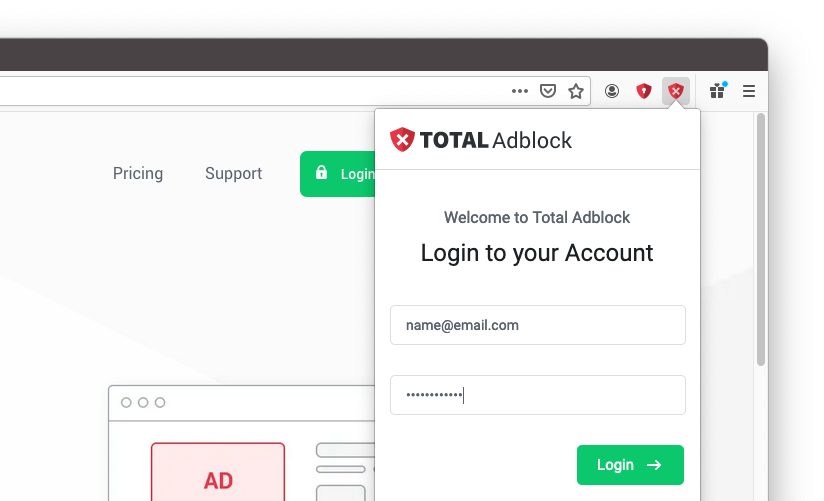The image size is (824, 501).
Task: Focus the name@email.com email field
Action: click(x=538, y=325)
